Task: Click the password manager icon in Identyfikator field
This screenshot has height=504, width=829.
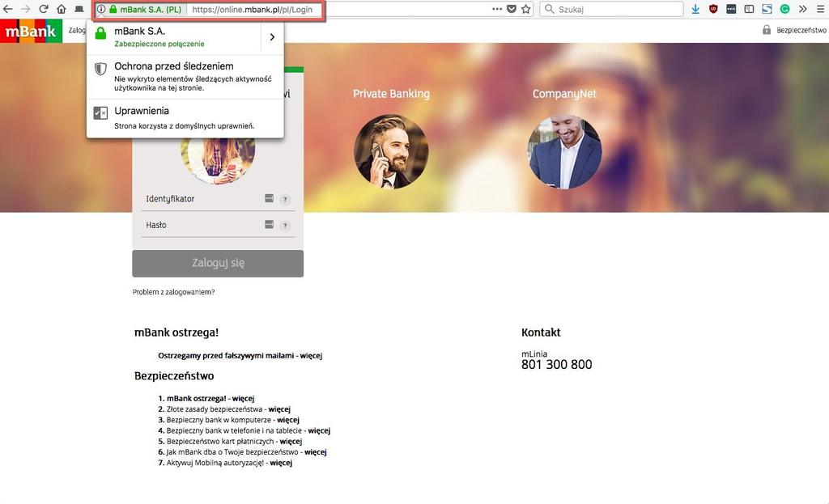Action: coord(269,198)
